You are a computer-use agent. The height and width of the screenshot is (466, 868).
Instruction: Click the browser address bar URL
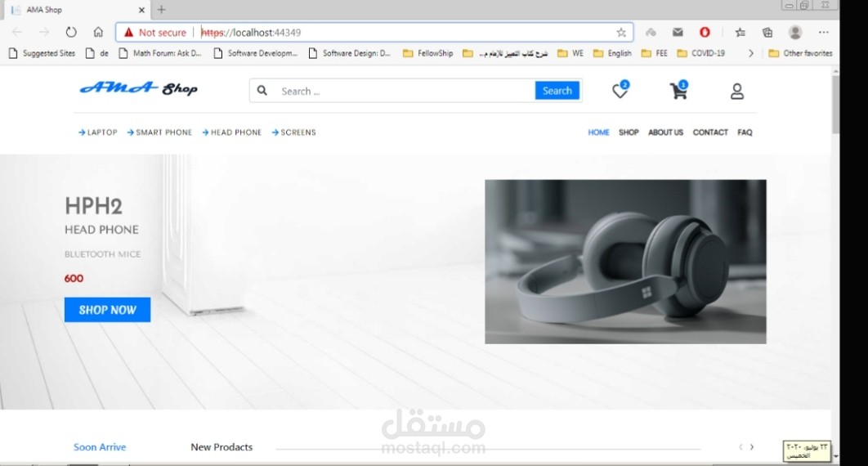point(251,33)
